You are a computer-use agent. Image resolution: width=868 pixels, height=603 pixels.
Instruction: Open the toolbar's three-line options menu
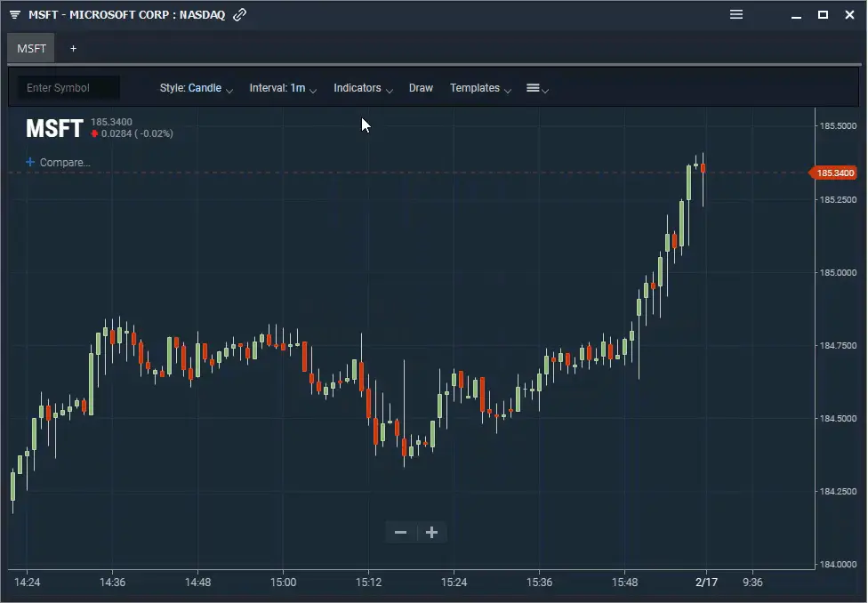click(x=537, y=88)
